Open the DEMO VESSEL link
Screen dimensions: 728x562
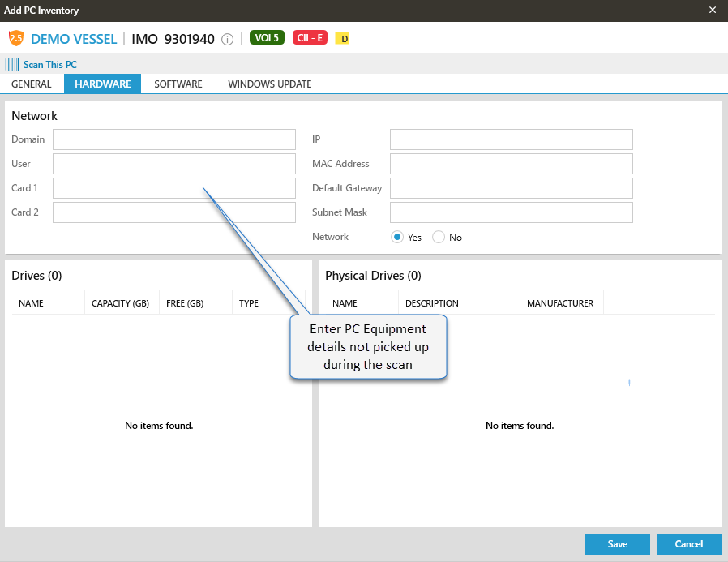(74, 39)
